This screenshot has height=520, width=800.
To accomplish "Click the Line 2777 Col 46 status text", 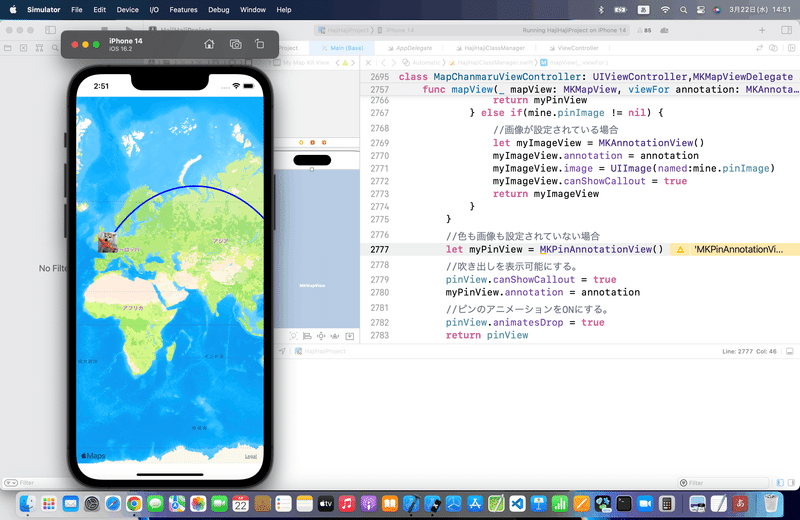I will [749, 351].
